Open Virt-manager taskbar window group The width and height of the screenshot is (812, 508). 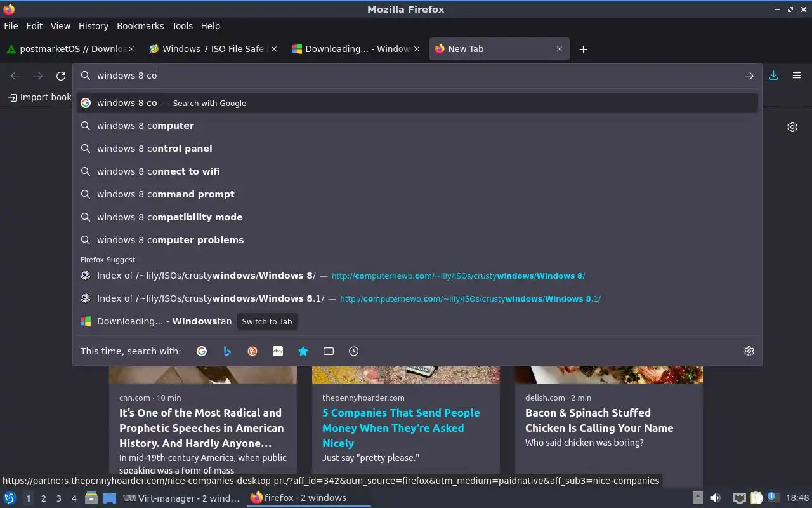tap(182, 498)
